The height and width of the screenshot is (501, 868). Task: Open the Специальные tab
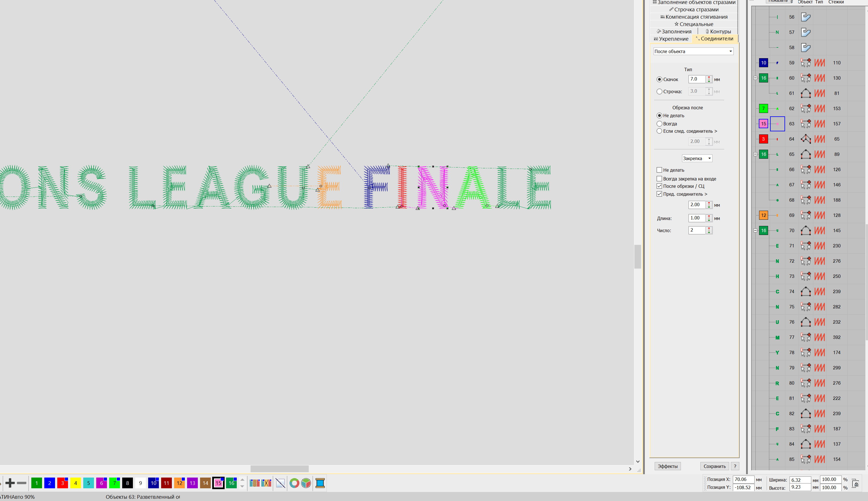coord(694,24)
